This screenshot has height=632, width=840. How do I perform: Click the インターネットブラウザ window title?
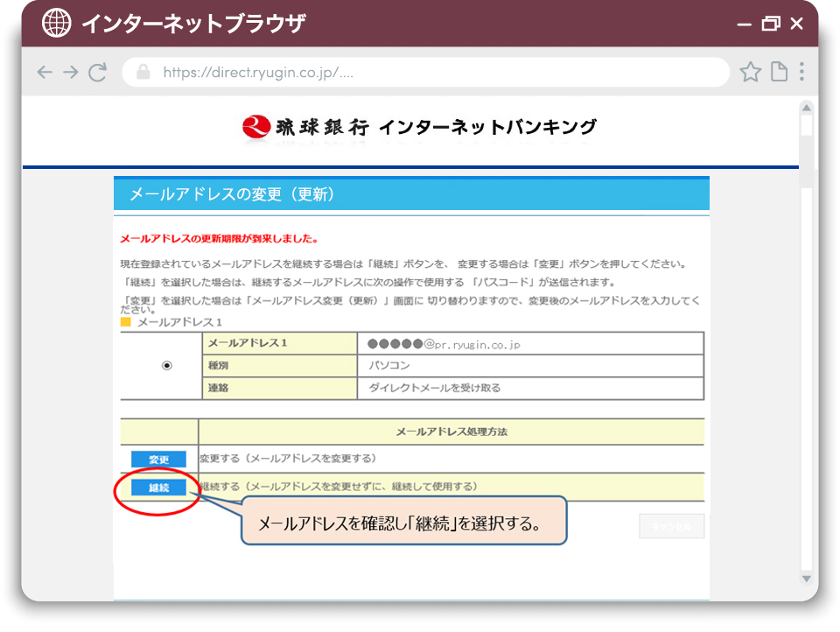pyautogui.click(x=193, y=24)
